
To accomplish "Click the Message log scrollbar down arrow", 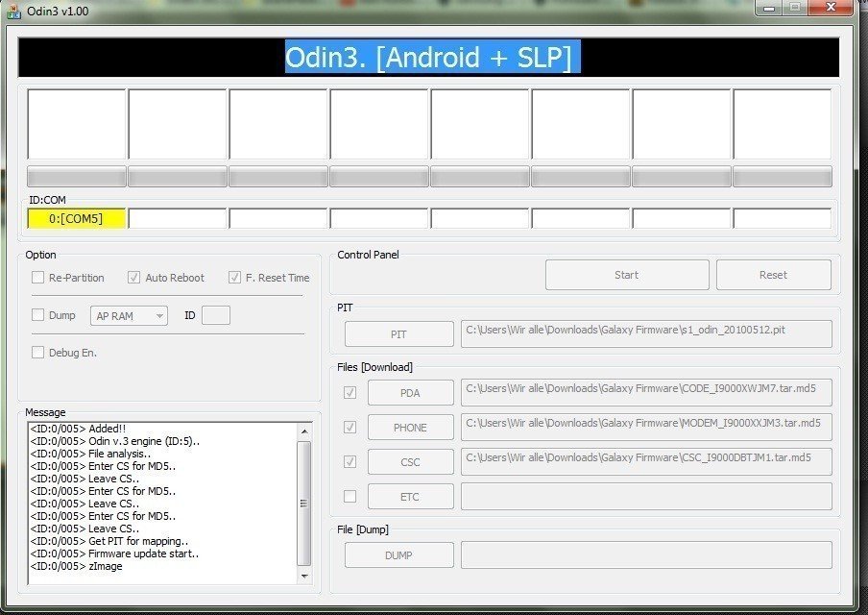I will (304, 577).
